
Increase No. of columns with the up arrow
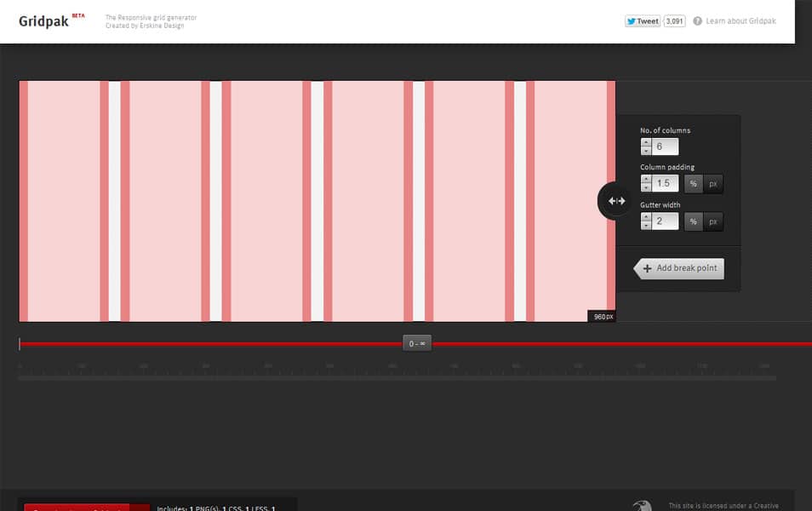coord(646,141)
